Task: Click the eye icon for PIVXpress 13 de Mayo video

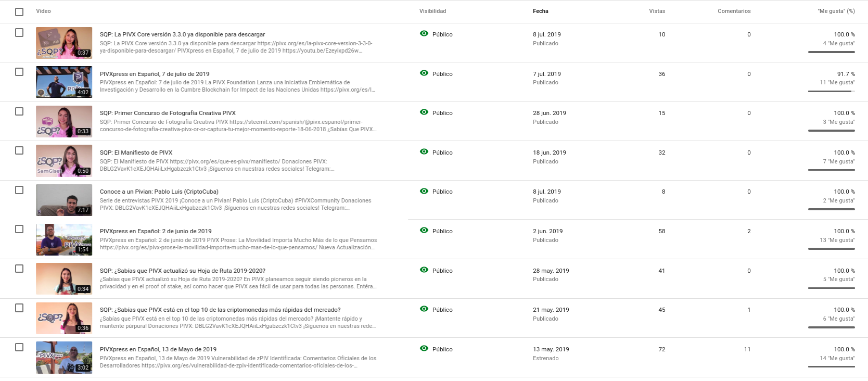Action: [x=424, y=349]
